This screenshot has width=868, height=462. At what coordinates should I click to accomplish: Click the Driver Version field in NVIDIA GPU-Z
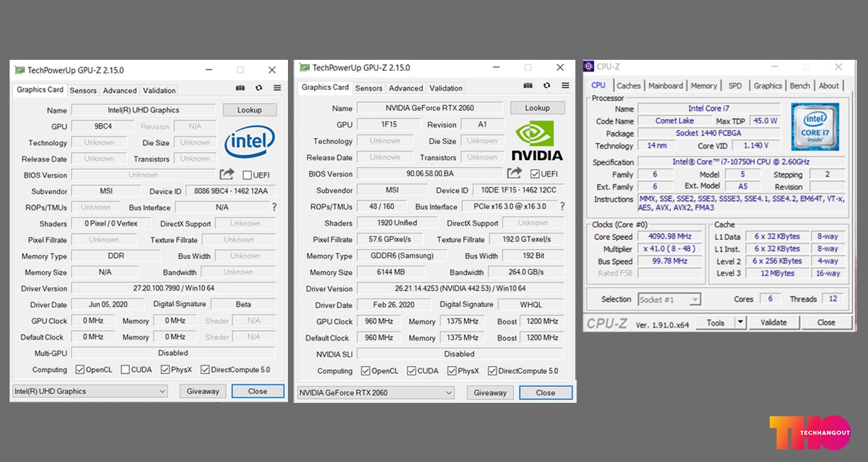460,289
